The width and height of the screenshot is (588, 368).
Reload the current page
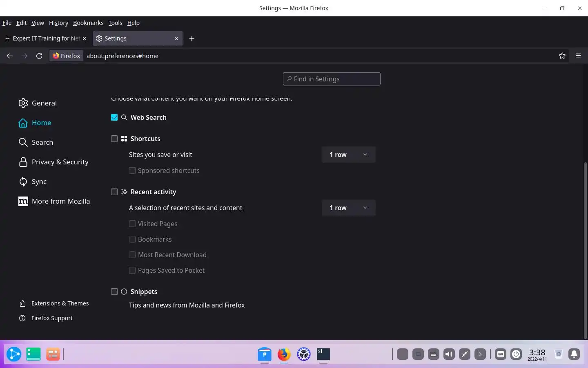[39, 56]
